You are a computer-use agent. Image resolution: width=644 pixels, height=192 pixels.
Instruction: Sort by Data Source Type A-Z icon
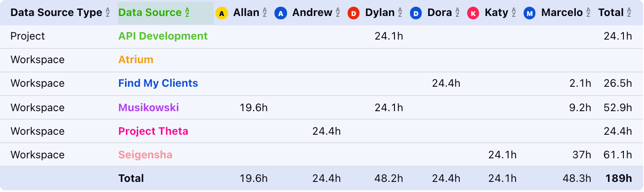coord(108,13)
